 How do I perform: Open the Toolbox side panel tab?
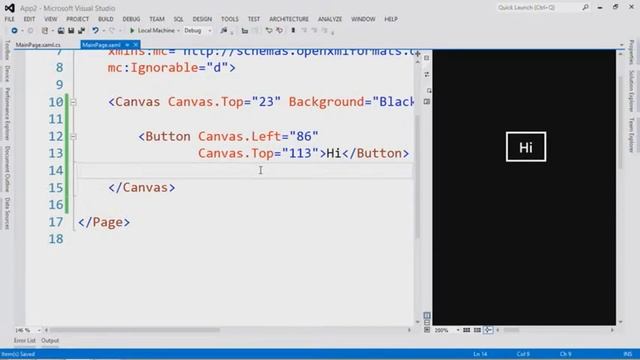click(x=7, y=50)
